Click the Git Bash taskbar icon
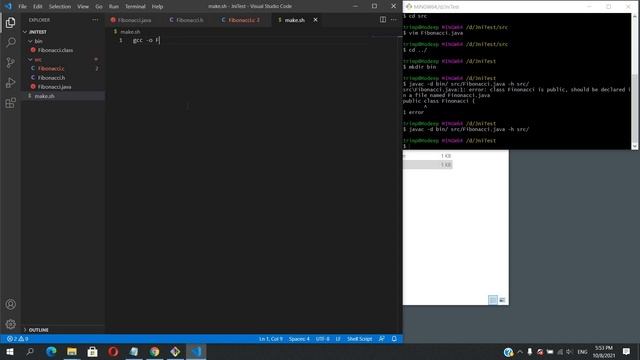The image size is (640, 360). [175, 351]
